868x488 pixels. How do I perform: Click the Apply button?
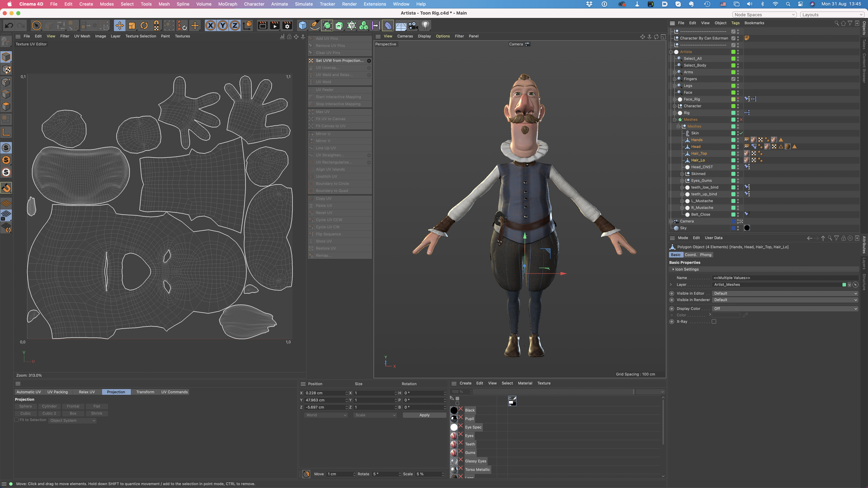(424, 415)
